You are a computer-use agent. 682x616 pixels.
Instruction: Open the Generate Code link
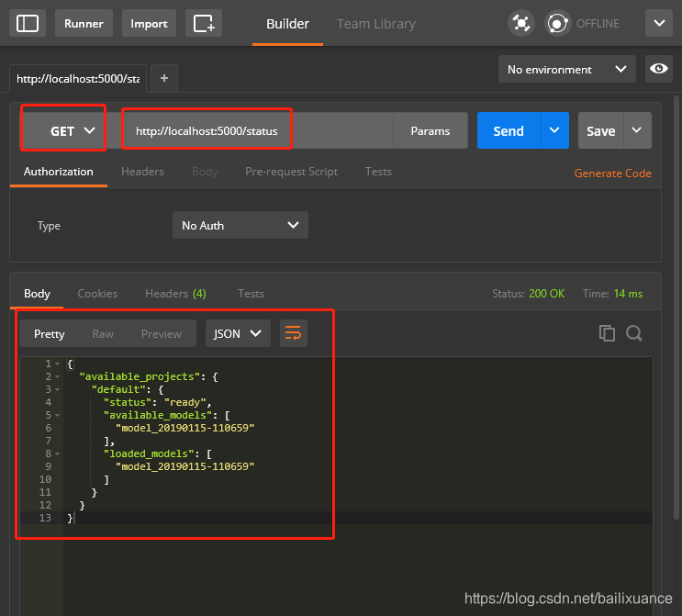(612, 174)
